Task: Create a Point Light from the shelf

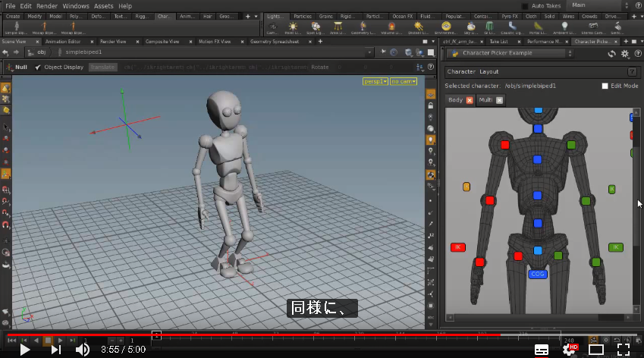Action: (x=293, y=28)
